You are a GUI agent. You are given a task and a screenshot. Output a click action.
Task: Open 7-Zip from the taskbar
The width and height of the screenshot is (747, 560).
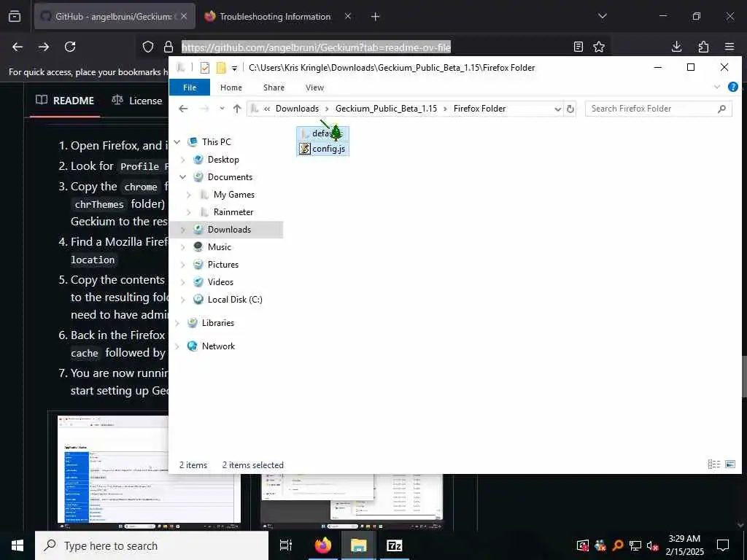click(x=395, y=545)
